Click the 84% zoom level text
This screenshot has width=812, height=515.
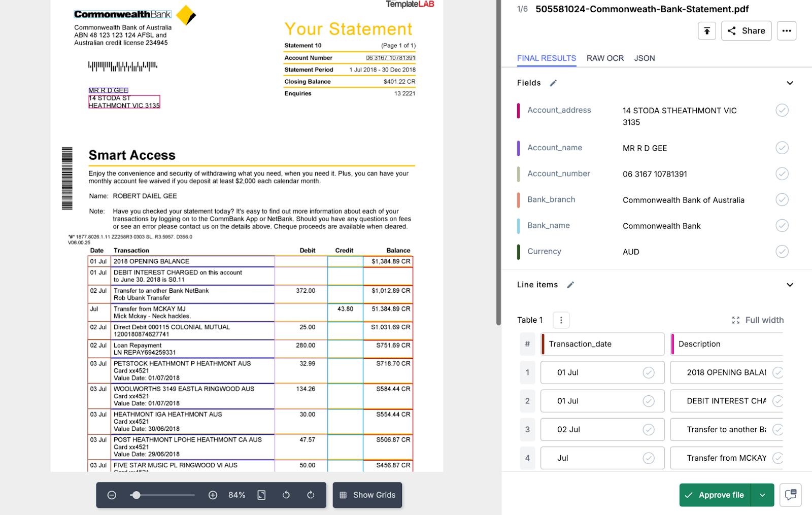[x=237, y=495]
